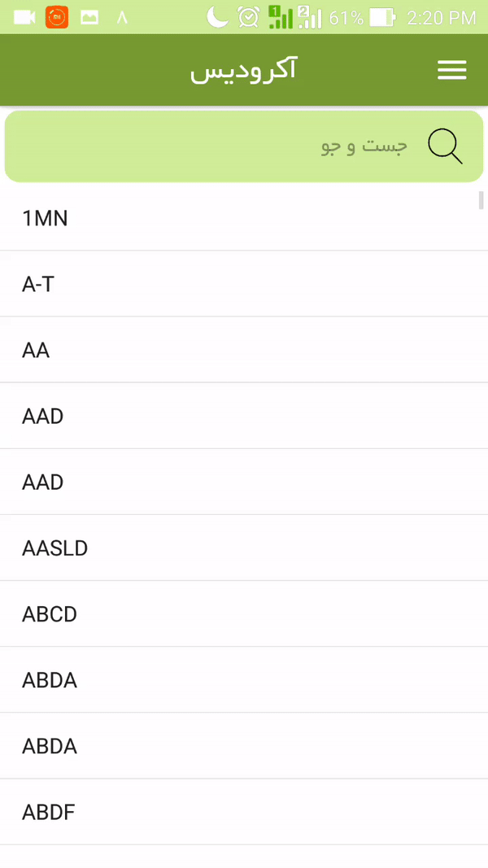Tap the alarm clock status icon
Screen dimensions: 488x868
(x=249, y=17)
